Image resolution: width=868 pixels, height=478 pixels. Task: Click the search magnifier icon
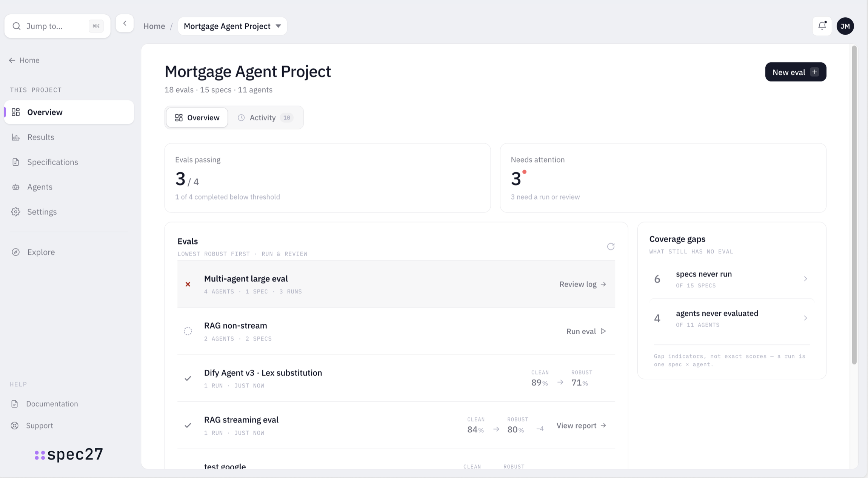click(x=16, y=26)
